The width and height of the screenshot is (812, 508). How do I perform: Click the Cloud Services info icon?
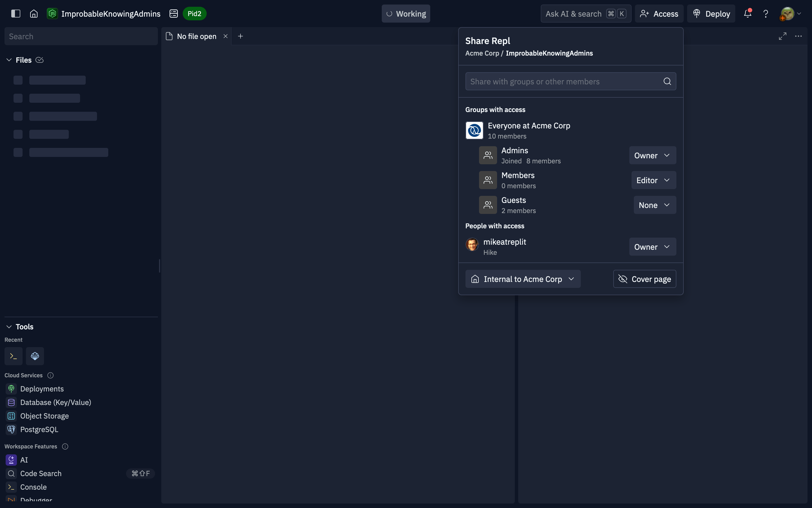tap(50, 375)
